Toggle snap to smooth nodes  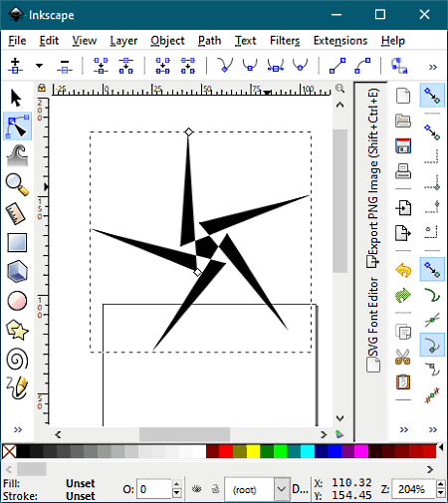(x=432, y=370)
